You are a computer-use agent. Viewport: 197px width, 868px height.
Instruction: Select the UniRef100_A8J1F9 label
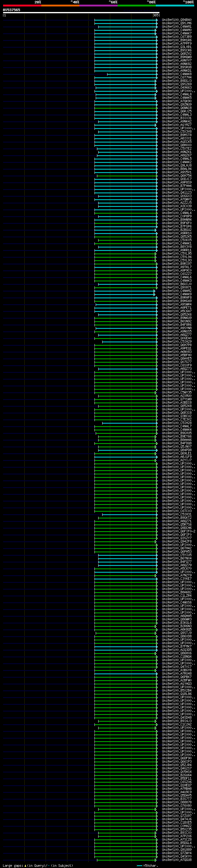pyautogui.click(x=176, y=457)
